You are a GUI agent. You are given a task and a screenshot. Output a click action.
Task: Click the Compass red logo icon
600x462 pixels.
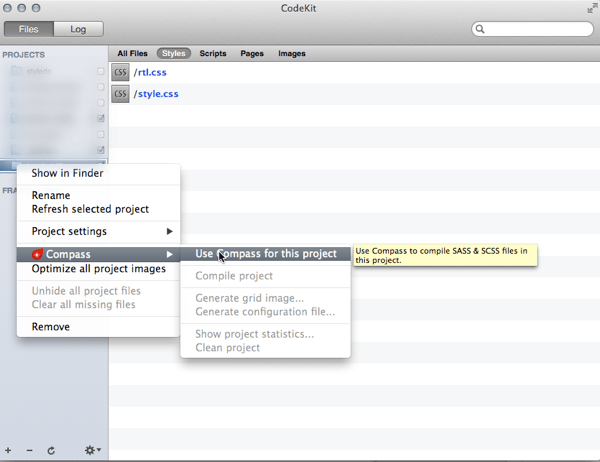[x=37, y=254]
